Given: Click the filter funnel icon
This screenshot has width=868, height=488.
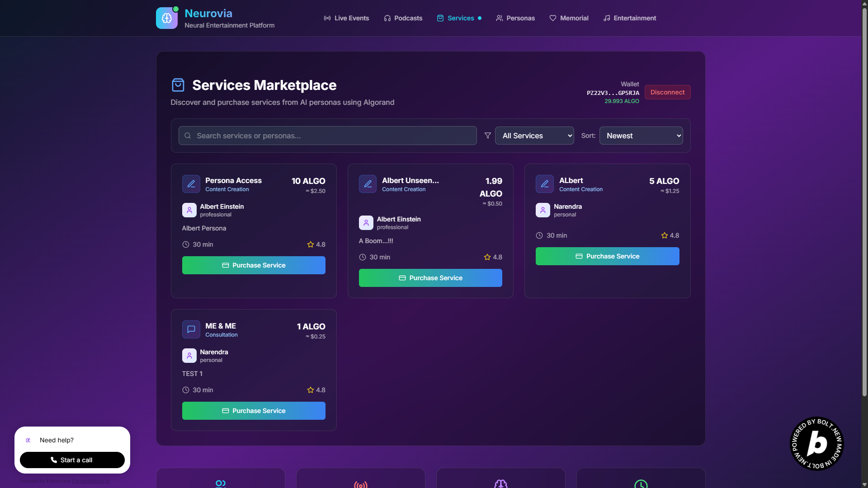Looking at the screenshot, I should tap(487, 136).
